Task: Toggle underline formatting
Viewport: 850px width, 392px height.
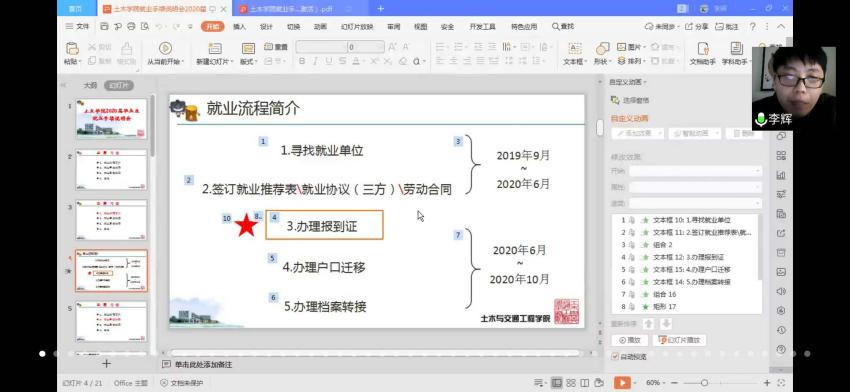Action: (x=329, y=61)
